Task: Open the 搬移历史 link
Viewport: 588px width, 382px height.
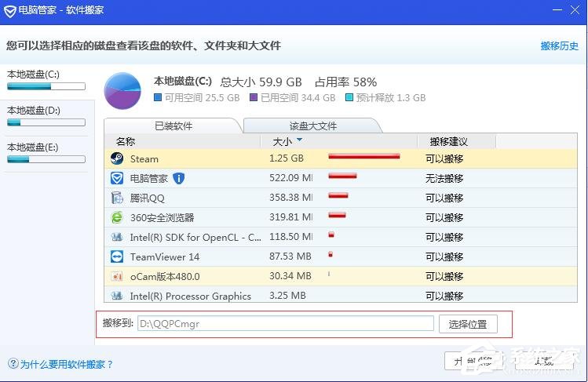Action: [x=559, y=46]
